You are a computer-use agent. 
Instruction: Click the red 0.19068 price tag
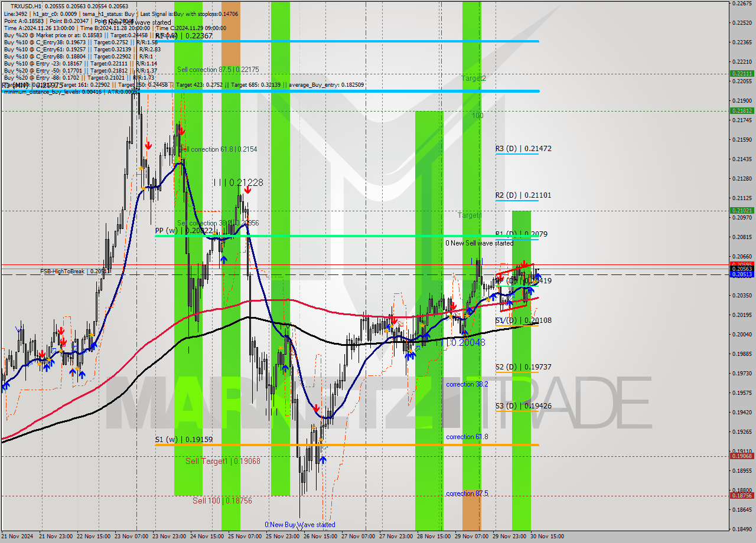coord(742,456)
